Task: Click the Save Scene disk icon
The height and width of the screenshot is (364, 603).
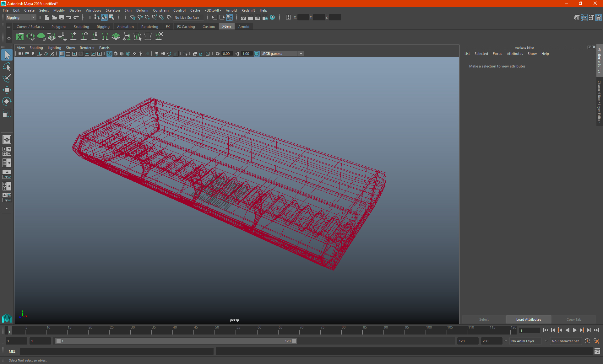Action: click(x=62, y=18)
